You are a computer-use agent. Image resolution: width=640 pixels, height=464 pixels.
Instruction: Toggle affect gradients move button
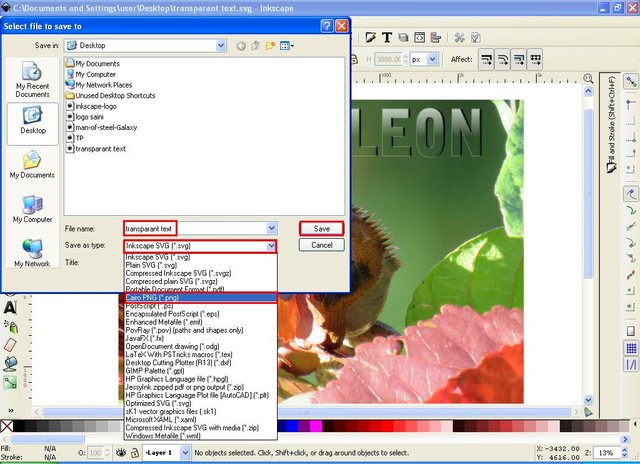coord(519,60)
